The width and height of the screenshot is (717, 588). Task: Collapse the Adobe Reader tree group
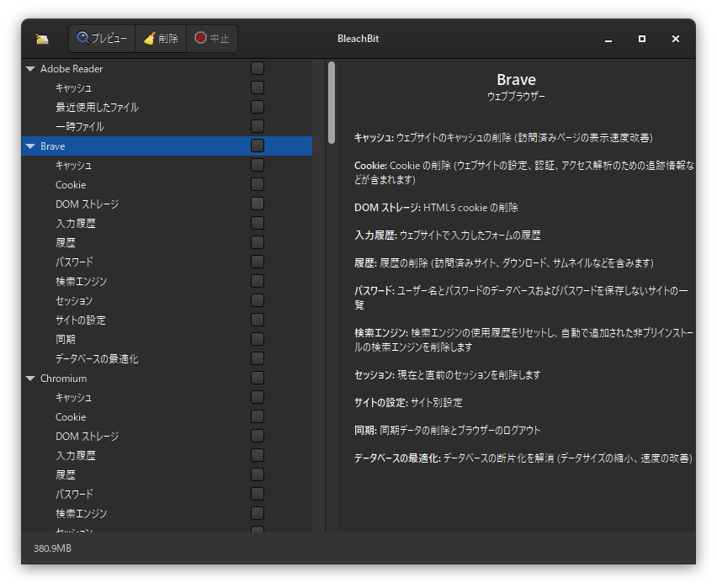(30, 69)
